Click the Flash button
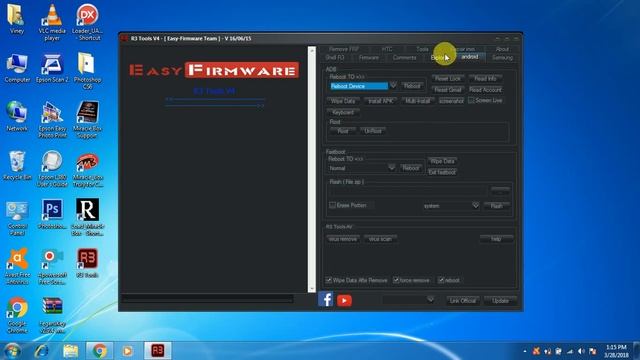The height and width of the screenshot is (360, 640). (496, 206)
